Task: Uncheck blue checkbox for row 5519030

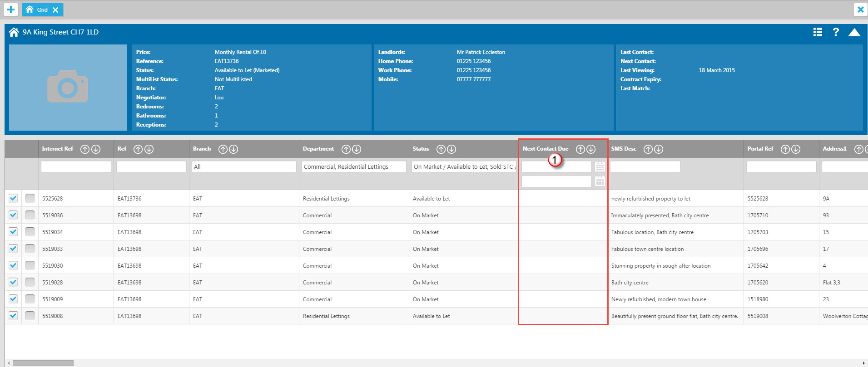Action: [13, 265]
